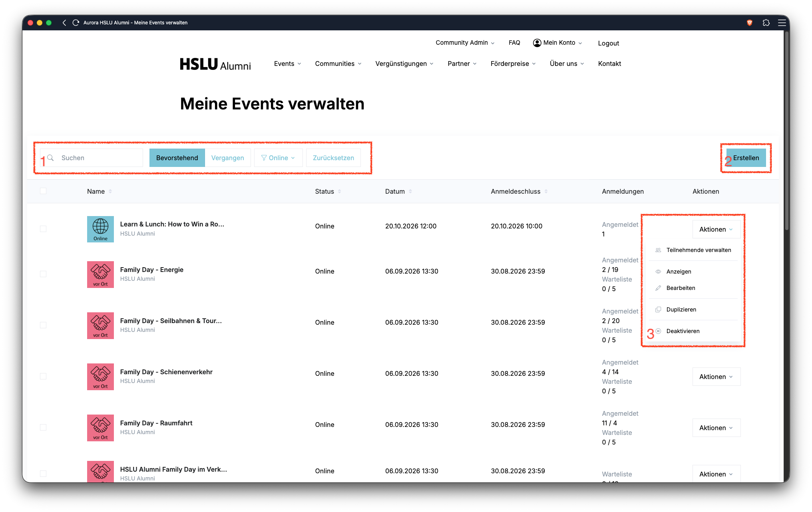This screenshot has width=812, height=512.
Task: Sort by Name column arrows
Action: click(110, 191)
